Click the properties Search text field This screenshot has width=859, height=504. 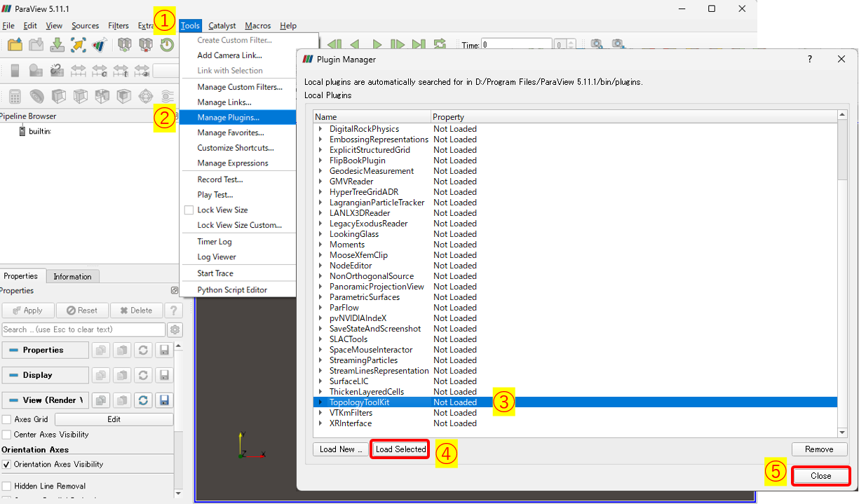pyautogui.click(x=83, y=329)
